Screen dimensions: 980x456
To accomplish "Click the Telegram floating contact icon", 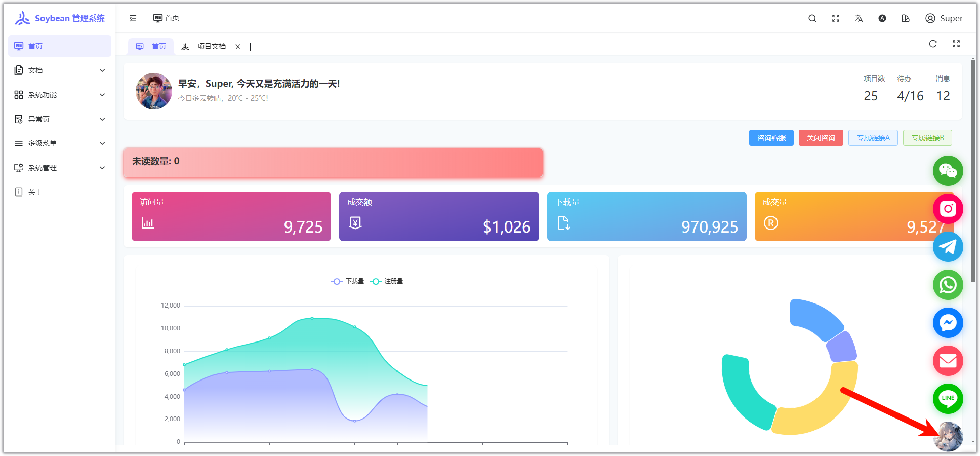I will coord(948,247).
